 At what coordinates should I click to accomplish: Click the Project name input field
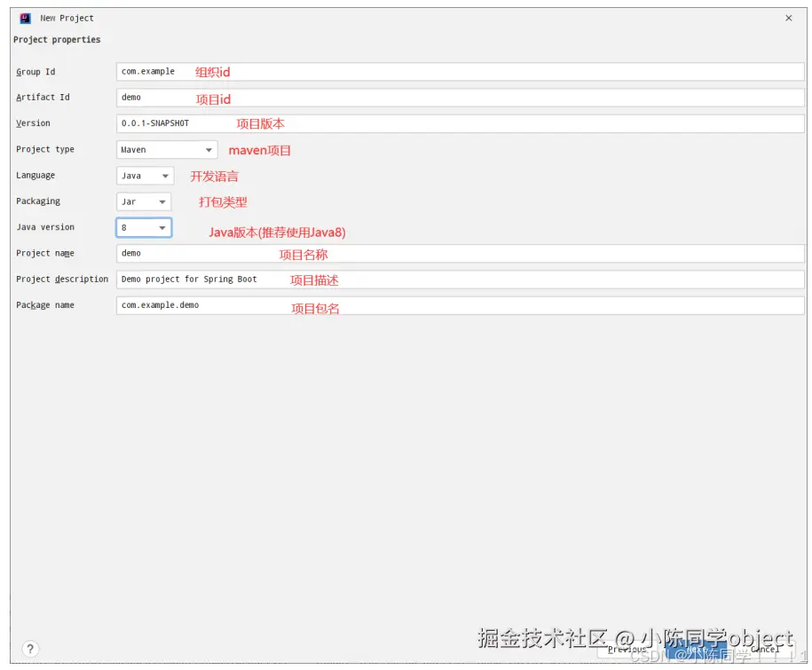(x=460, y=253)
